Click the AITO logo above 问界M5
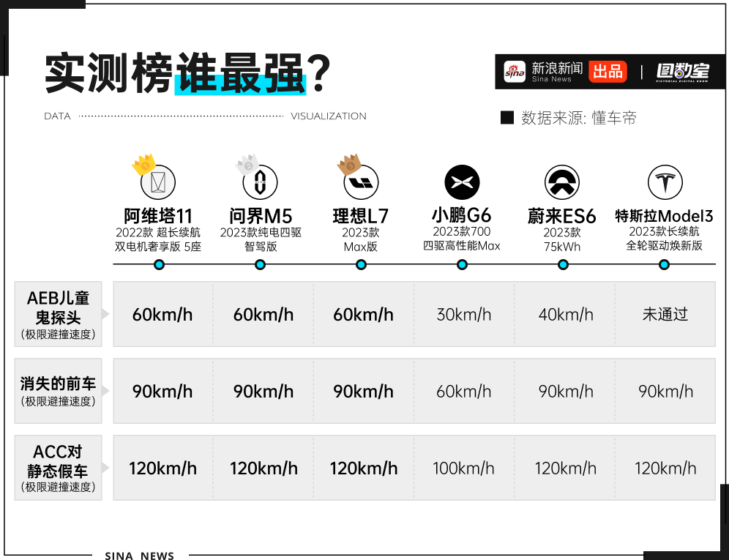 coord(260,182)
